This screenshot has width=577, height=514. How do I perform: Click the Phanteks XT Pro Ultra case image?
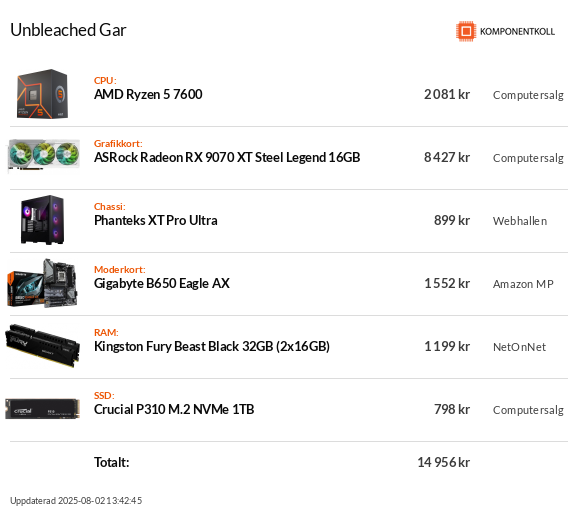pos(43,220)
